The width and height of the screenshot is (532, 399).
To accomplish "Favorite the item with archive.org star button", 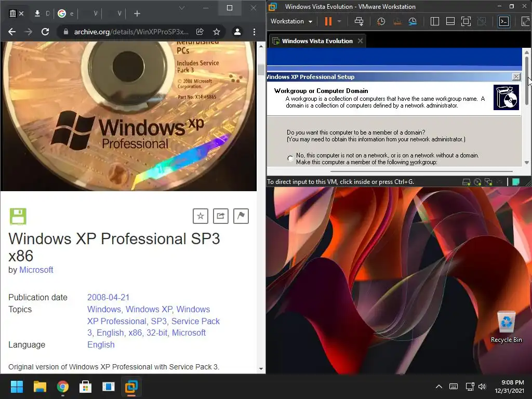I will 201,216.
